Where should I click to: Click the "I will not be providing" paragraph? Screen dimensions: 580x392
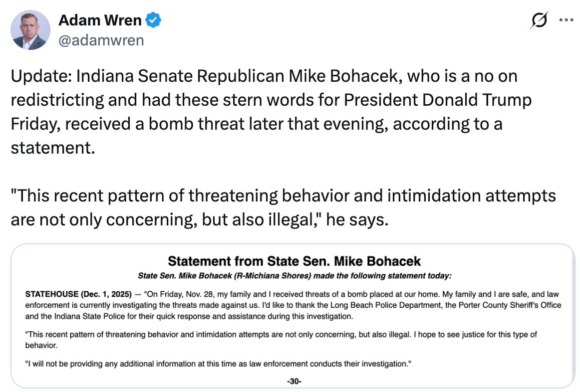pyautogui.click(x=217, y=364)
